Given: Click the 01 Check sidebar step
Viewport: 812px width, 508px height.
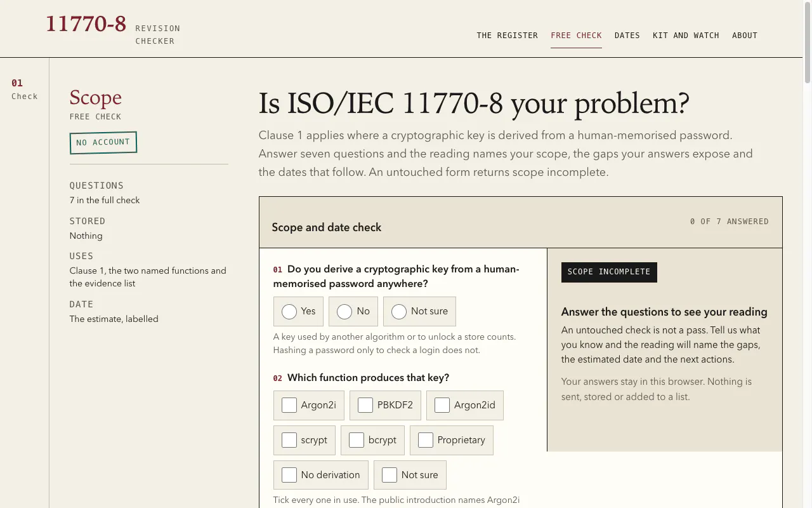Looking at the screenshot, I should pyautogui.click(x=25, y=90).
